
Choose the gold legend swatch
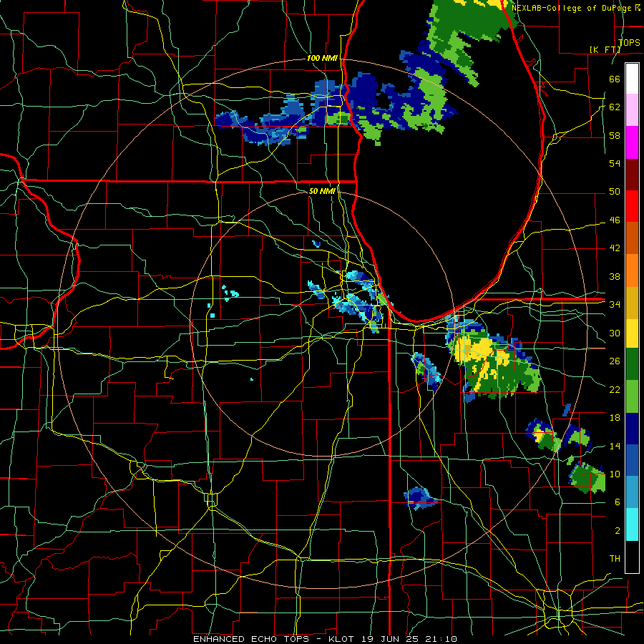(x=632, y=302)
